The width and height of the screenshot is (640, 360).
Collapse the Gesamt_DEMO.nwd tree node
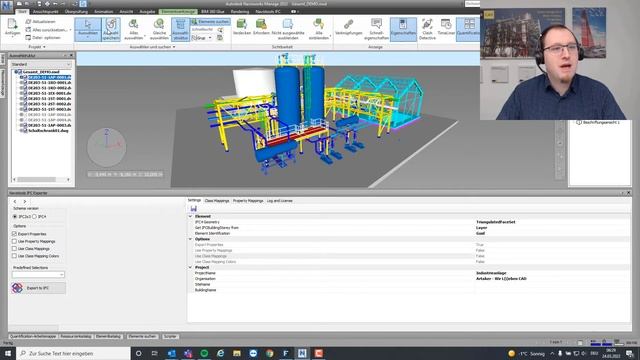tap(16, 72)
